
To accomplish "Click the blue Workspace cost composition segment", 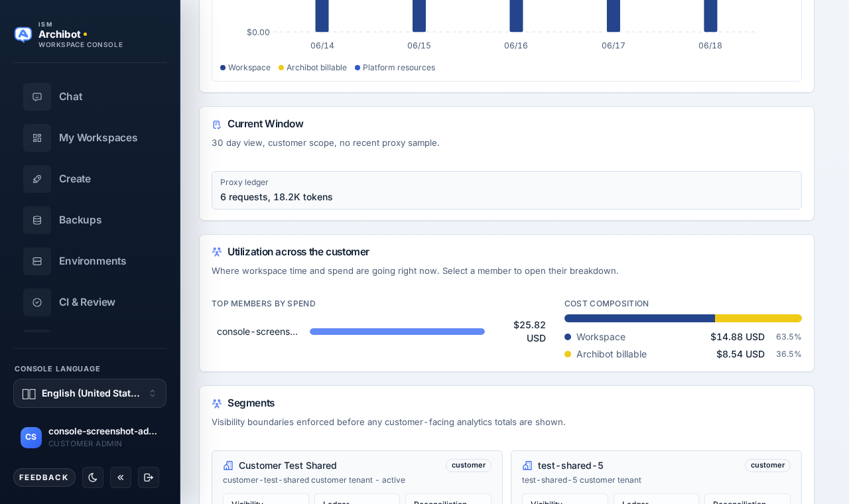I will [x=639, y=318].
